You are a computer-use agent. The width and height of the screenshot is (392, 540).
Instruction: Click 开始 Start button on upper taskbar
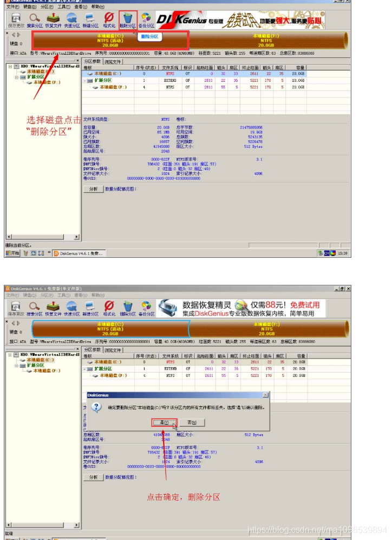click(12, 253)
